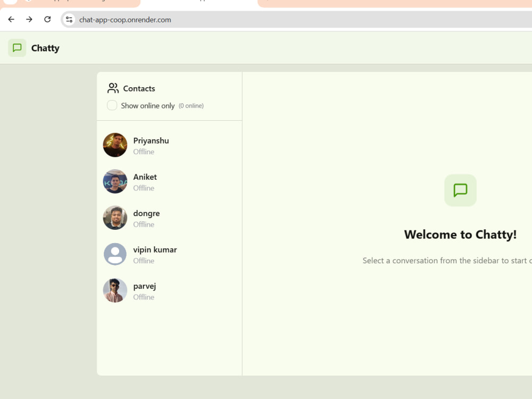The width and height of the screenshot is (532, 399).
Task: Click Priyanshu's profile picture
Action: click(x=115, y=145)
